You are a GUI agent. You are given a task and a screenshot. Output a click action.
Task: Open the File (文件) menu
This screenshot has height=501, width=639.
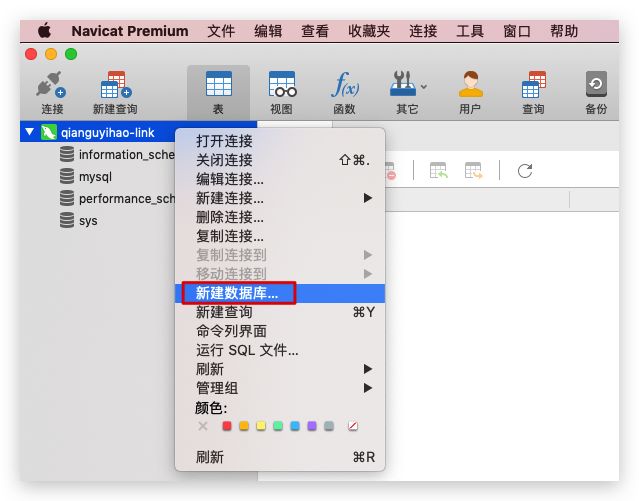[x=221, y=31]
